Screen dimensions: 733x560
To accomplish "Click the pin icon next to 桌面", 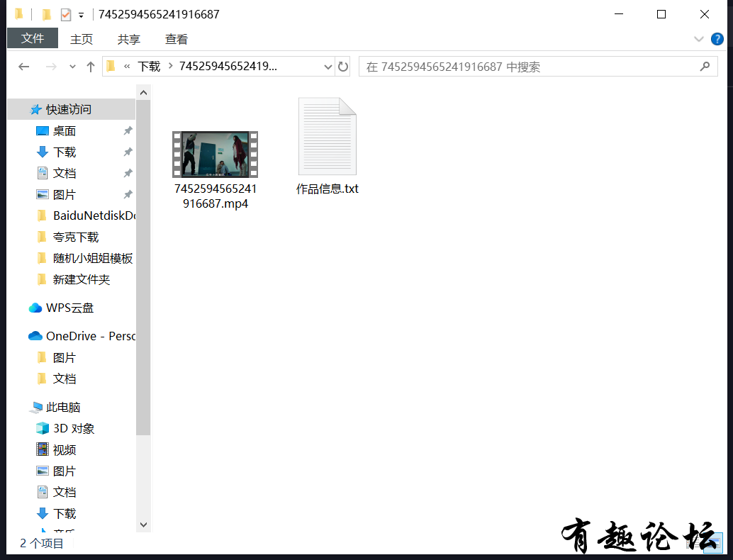I will tap(128, 131).
